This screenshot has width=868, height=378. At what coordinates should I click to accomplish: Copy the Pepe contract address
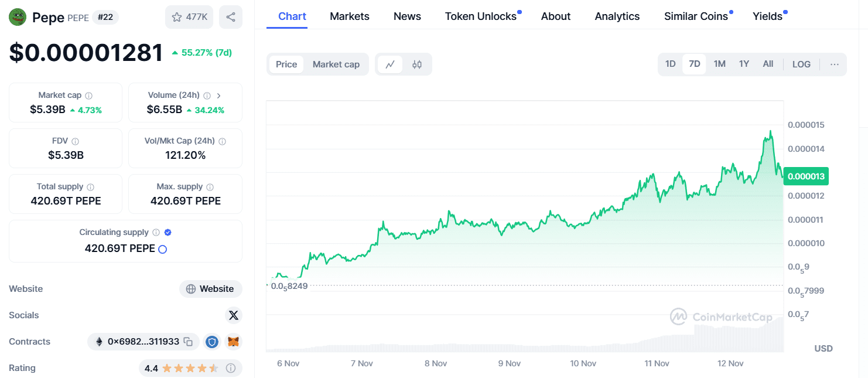coord(189,342)
